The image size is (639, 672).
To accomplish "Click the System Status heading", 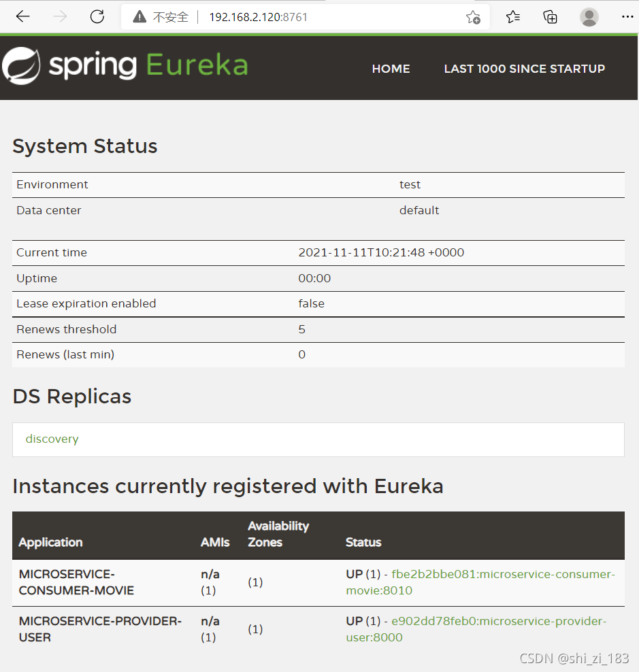I will pos(85,146).
